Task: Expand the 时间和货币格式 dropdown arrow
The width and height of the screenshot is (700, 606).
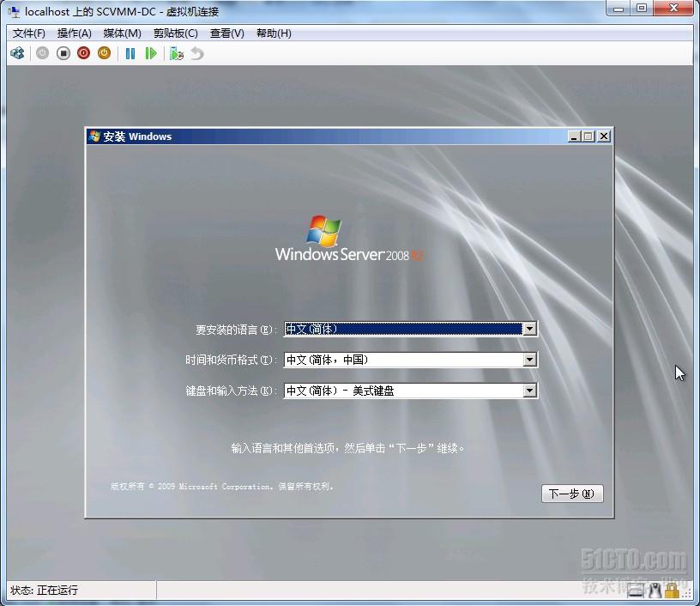Action: point(529,360)
